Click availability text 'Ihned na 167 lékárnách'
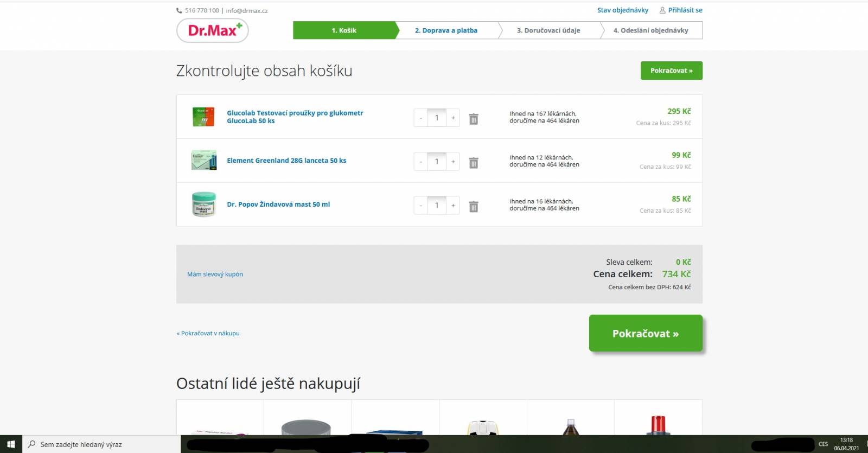Image resolution: width=868 pixels, height=453 pixels. 543,114
